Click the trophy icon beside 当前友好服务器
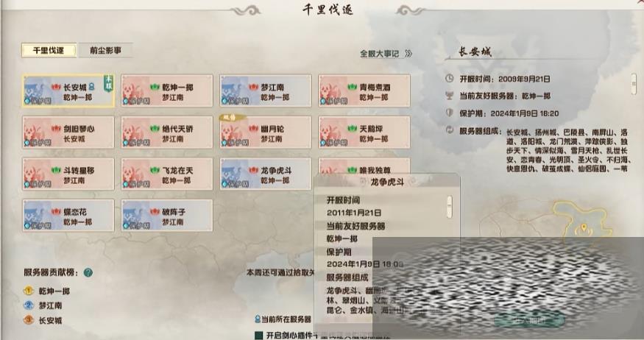The image size is (644, 340). tap(450, 96)
